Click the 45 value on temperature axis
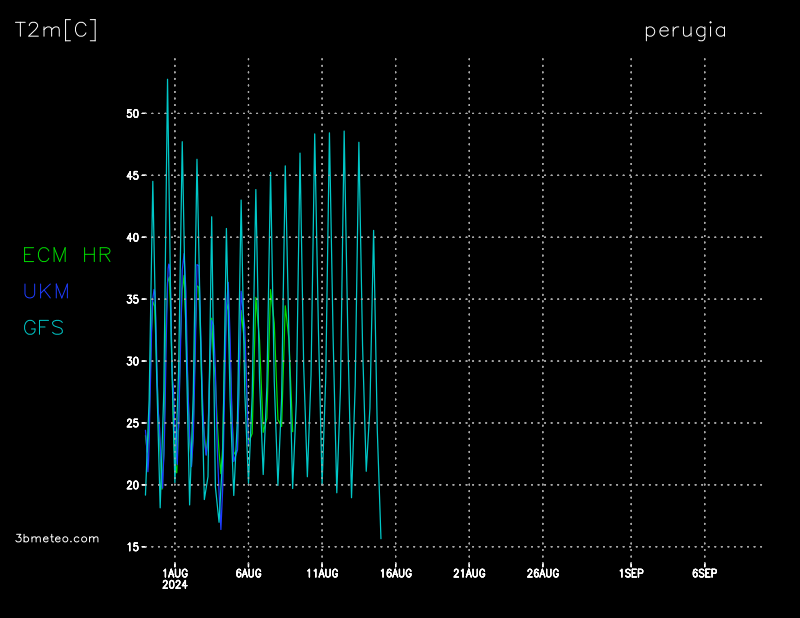Screen dimensions: 800x618 132,176
